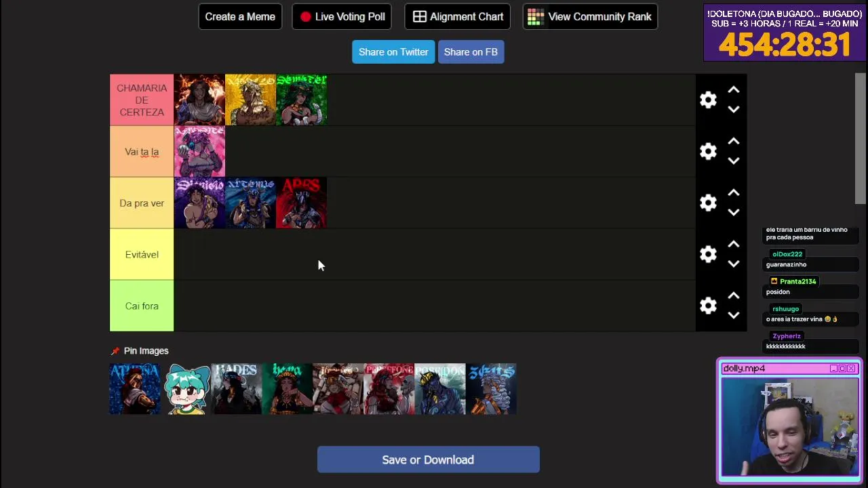Open settings gear for CHAMARIA DE CERTEZA row
868x488 pixels.
point(708,100)
